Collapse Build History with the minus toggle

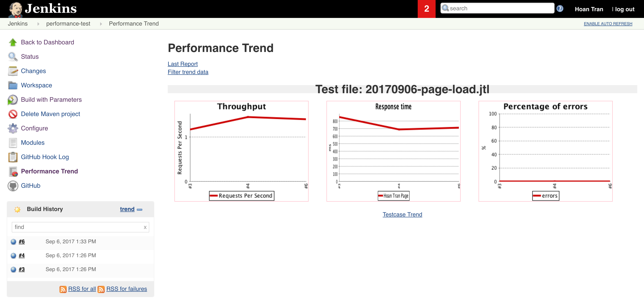point(140,209)
